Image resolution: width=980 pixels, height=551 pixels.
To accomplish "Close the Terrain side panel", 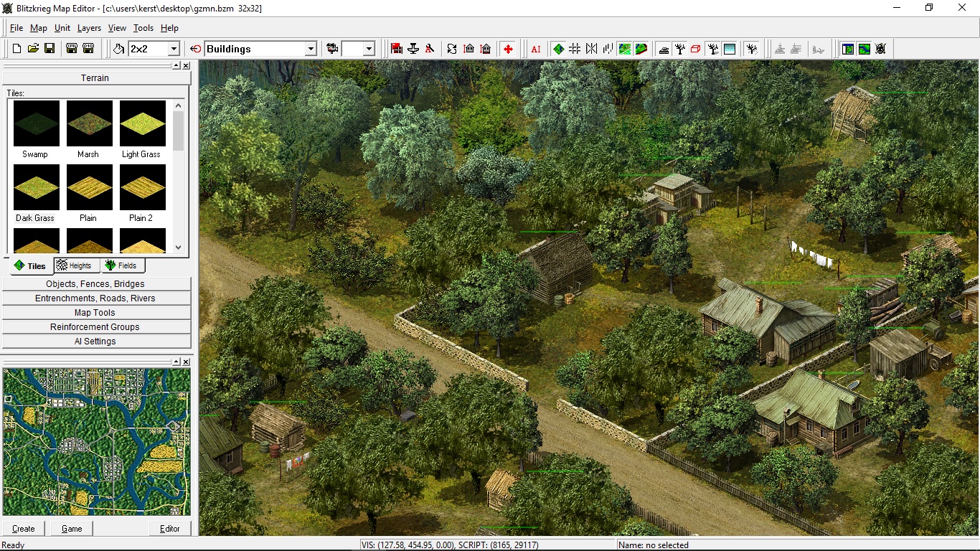I will (186, 65).
